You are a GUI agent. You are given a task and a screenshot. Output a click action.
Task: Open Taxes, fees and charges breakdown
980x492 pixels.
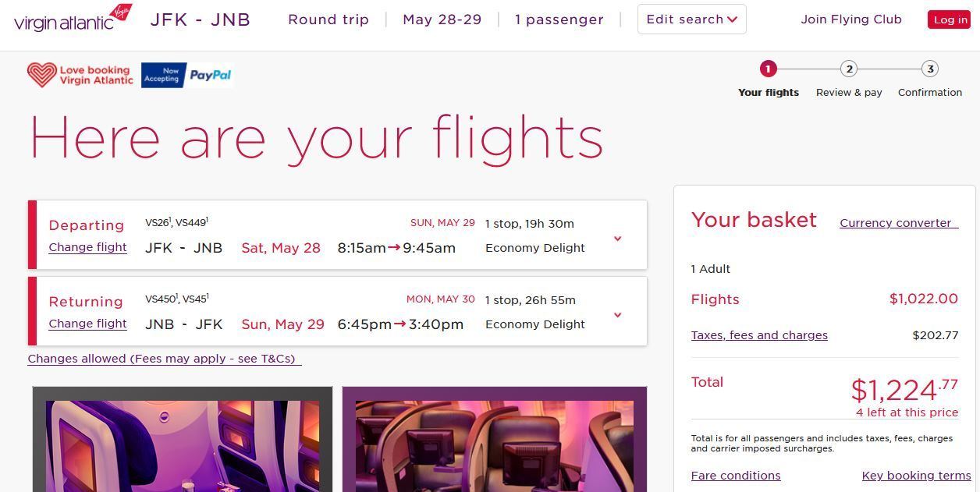click(759, 335)
